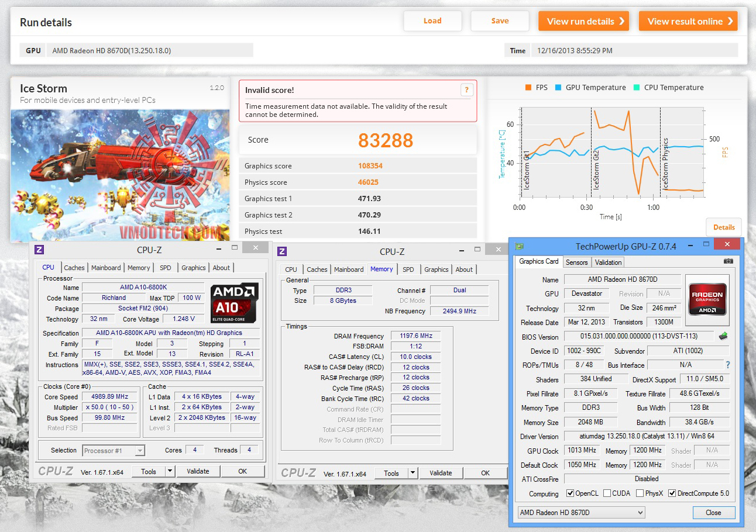Click the blue GPU Temperature legend swatch
This screenshot has width=756, height=532.
(558, 88)
